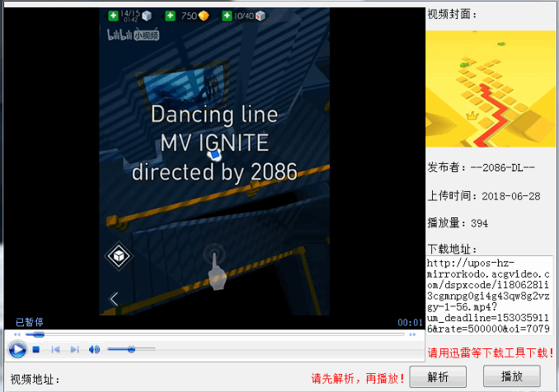Stop playback with the square stop button
Image resolution: width=559 pixels, height=392 pixels.
pyautogui.click(x=35, y=350)
